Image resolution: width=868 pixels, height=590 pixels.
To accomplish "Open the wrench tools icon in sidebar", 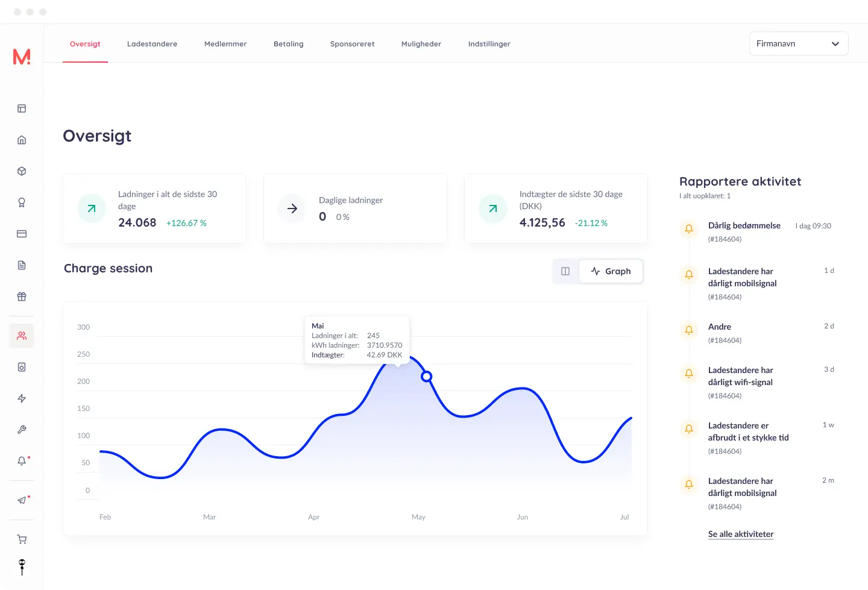I will (22, 430).
